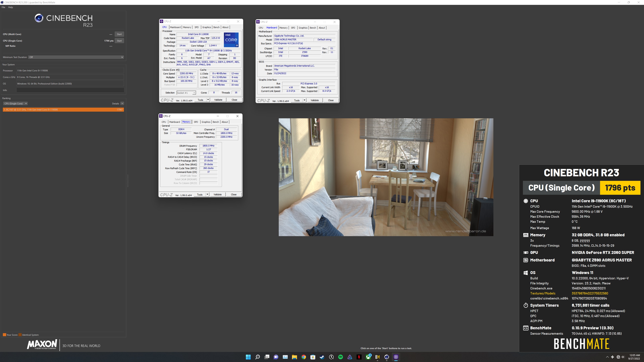The width and height of the screenshot is (644, 362).
Task: Open the performance monitor graph taskbar icon
Action: 285,357
